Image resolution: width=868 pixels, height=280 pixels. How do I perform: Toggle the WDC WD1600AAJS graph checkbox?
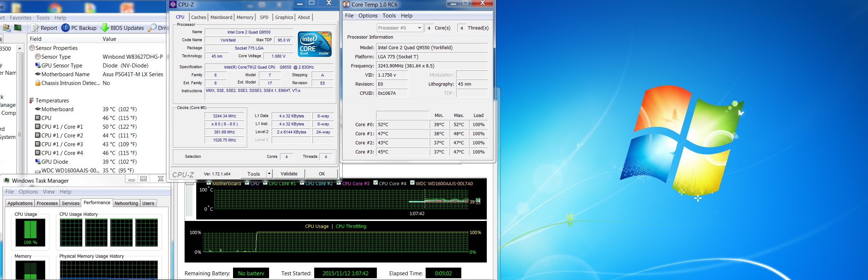tap(412, 183)
